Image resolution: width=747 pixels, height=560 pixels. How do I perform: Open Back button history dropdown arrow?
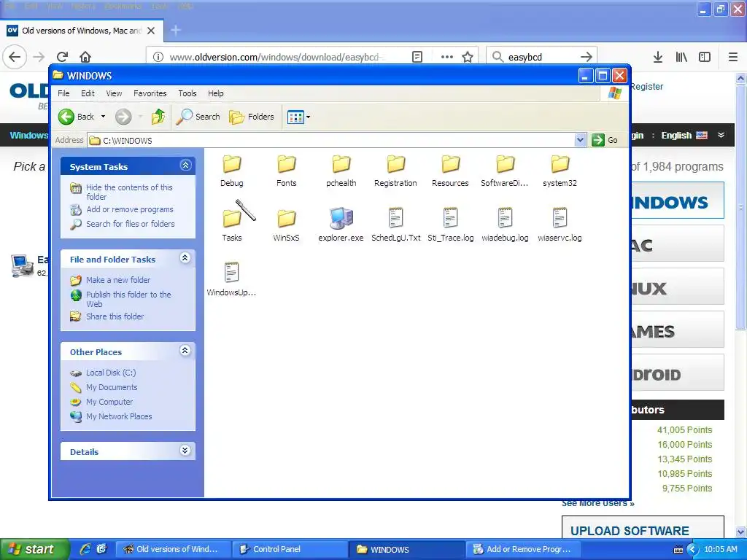click(103, 117)
